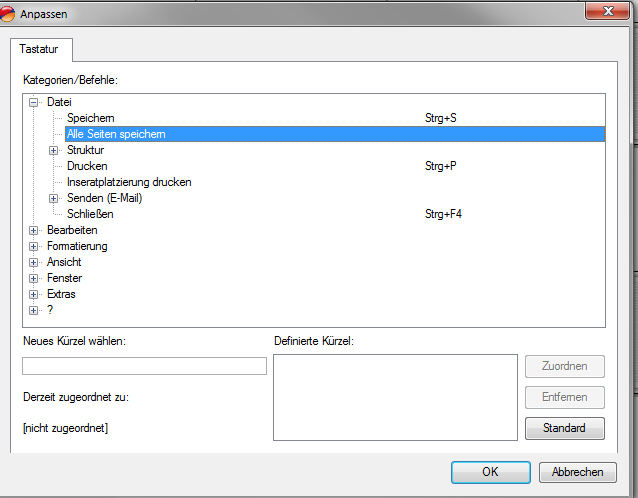
Task: Click the Neues Kürzel wählen input field
Action: pyautogui.click(x=144, y=366)
